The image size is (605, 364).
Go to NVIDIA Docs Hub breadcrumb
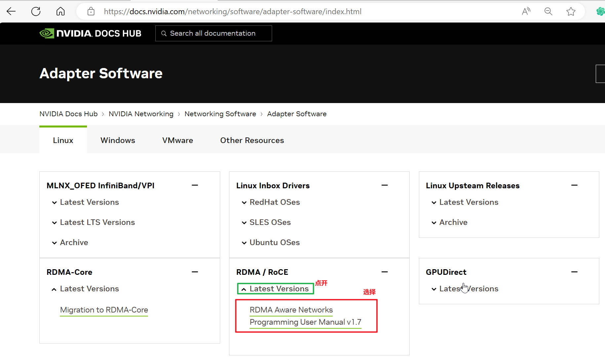coord(68,114)
